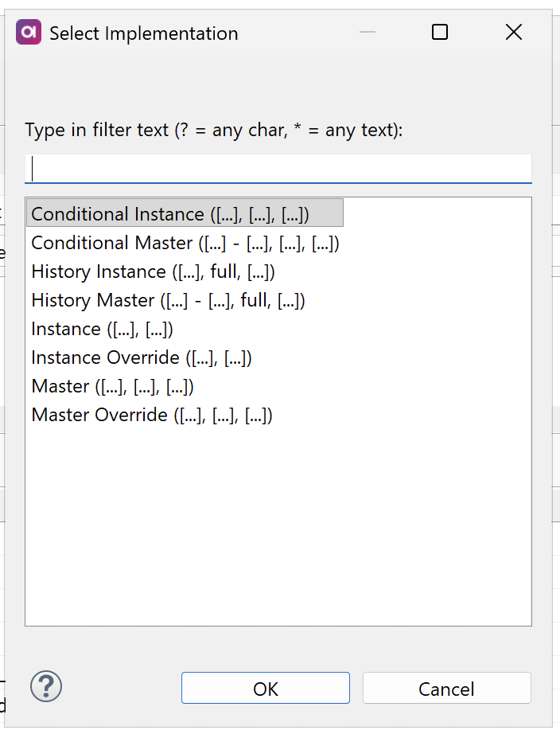
Task: Pick the Master Override implementation entry
Action: [x=151, y=414]
